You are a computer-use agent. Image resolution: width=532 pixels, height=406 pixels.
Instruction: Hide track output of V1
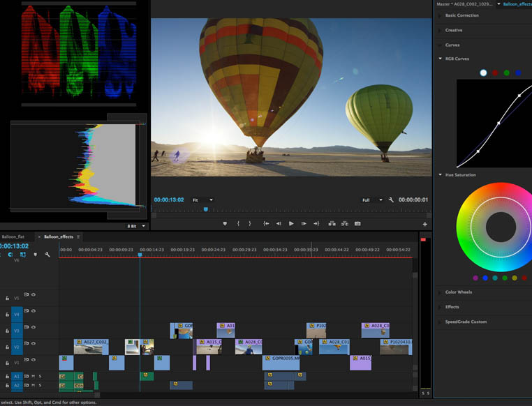34,359
